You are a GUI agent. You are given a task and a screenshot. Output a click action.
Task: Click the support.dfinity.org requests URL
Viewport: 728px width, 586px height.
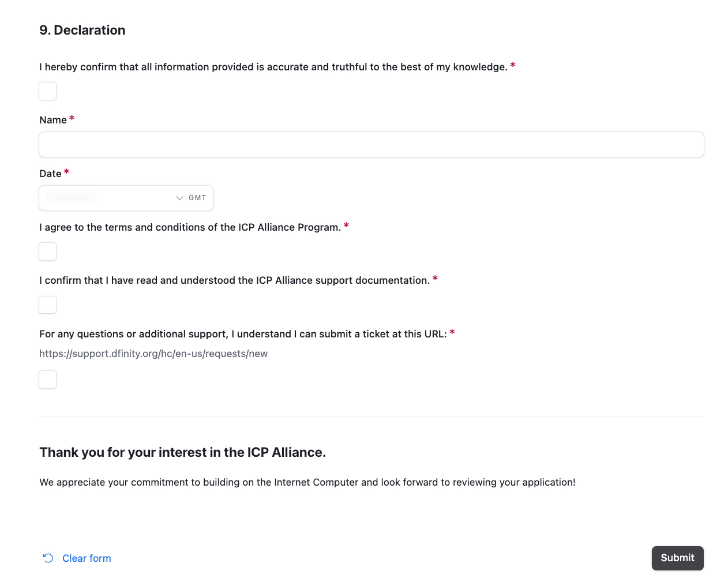(153, 354)
